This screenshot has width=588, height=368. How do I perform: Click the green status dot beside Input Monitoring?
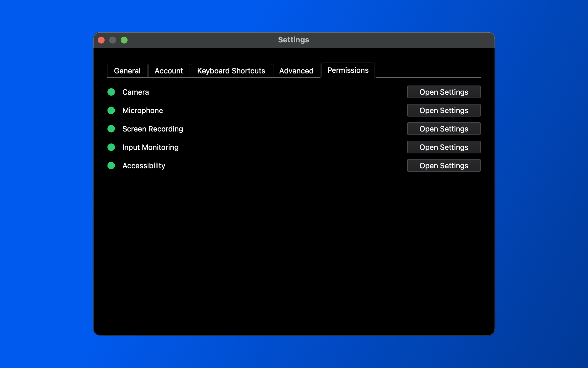111,147
